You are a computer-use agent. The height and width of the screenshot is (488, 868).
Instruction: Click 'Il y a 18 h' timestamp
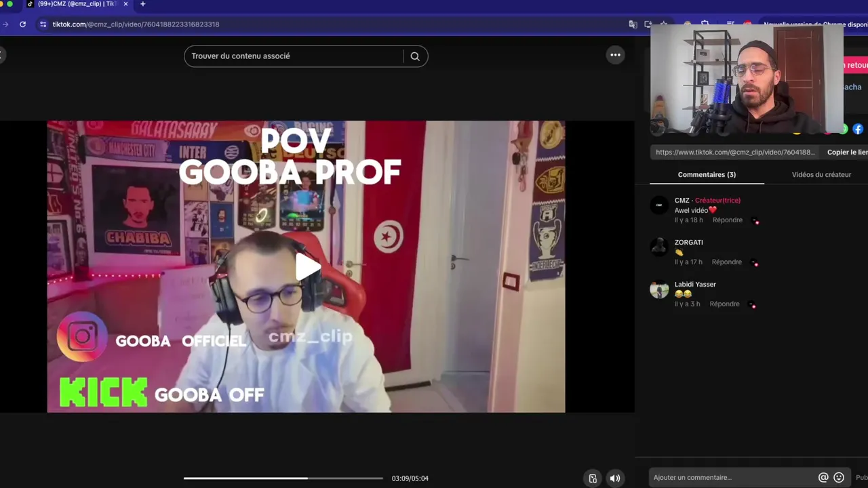tap(688, 220)
